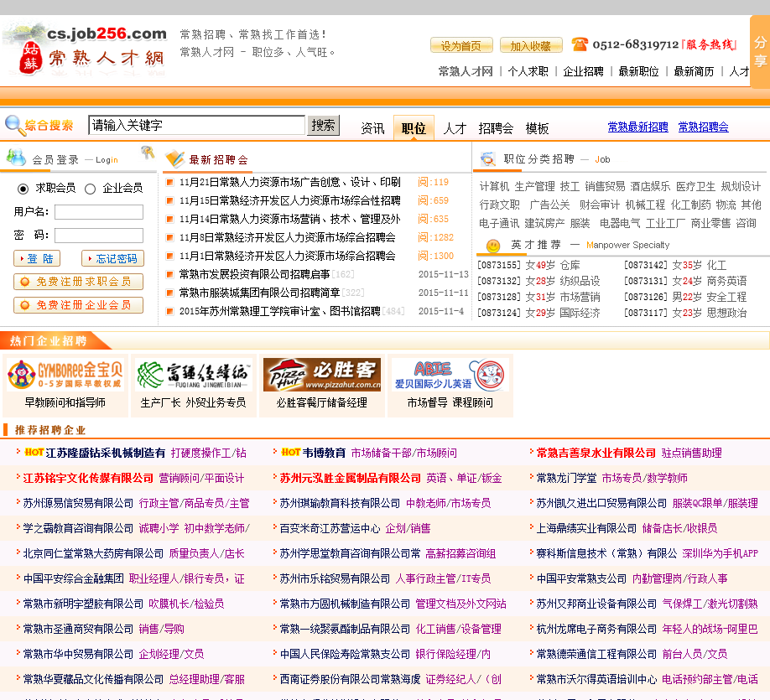Click the 搜索 search button
Image resolution: width=770 pixels, height=700 pixels.
click(x=323, y=125)
